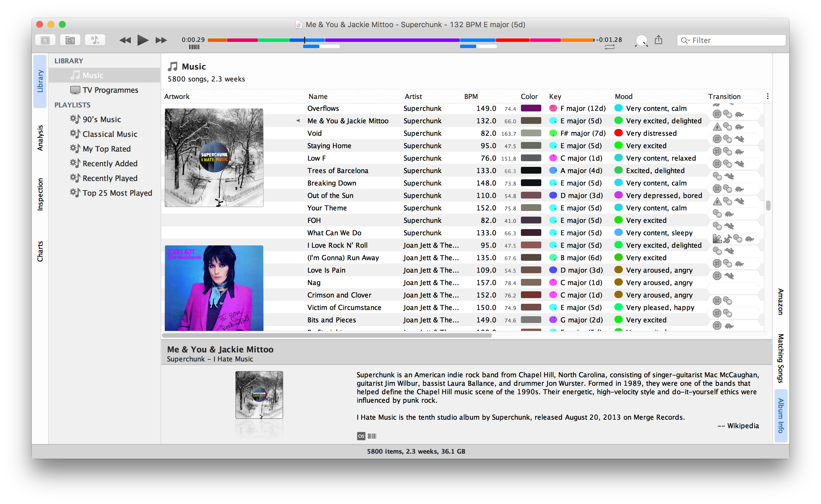Click the F# major key icon for Void
Screen dimensions: 821x504
pyautogui.click(x=553, y=133)
